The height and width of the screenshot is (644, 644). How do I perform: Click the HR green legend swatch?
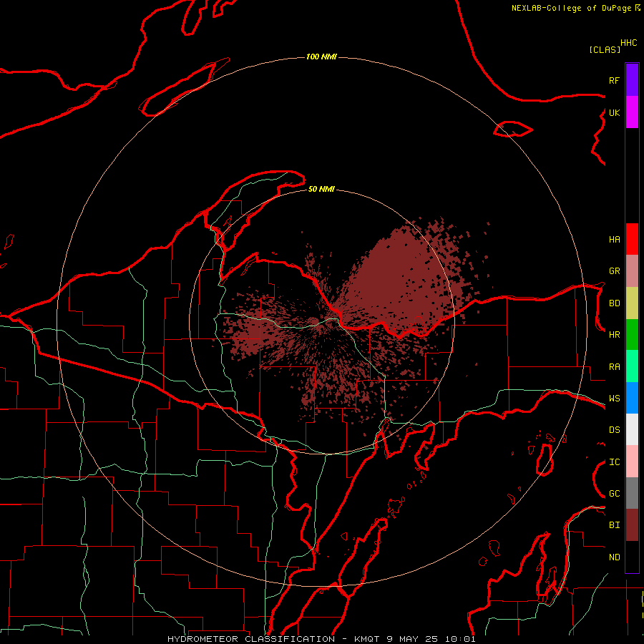click(x=632, y=335)
